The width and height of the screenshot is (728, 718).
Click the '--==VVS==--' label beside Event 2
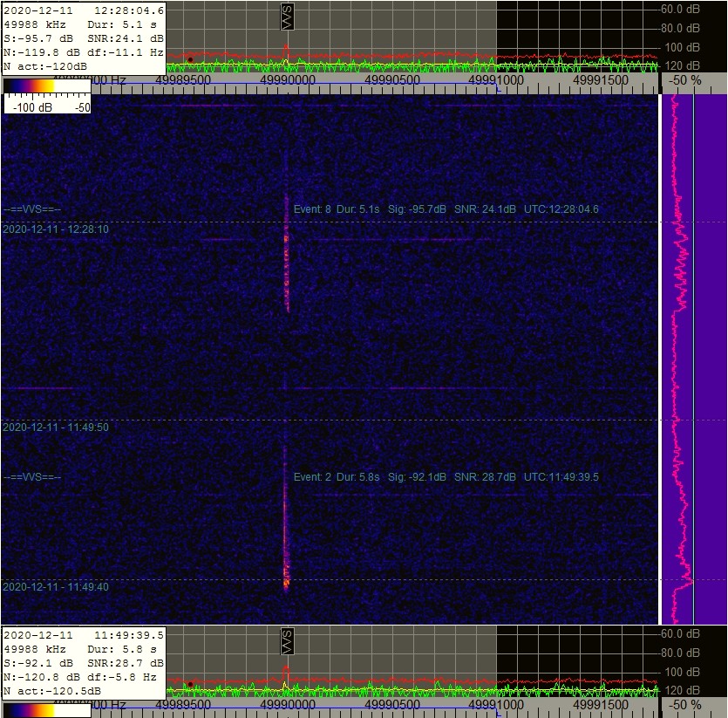32,477
